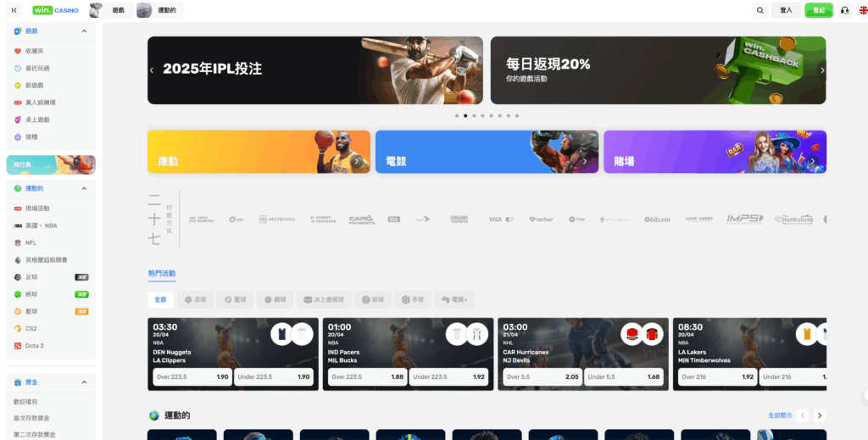The image size is (868, 440).
Task: Select the 籃球 filter tab
Action: click(x=236, y=300)
